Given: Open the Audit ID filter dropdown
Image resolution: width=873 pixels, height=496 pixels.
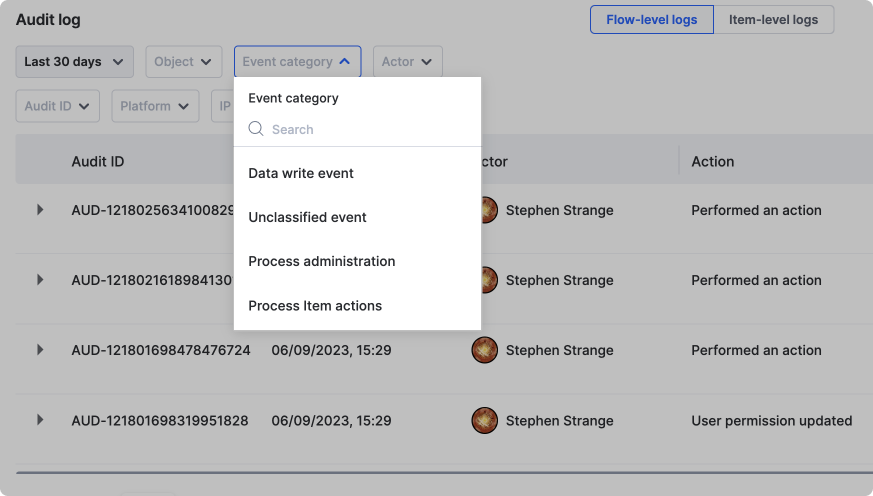Looking at the screenshot, I should click(x=58, y=106).
